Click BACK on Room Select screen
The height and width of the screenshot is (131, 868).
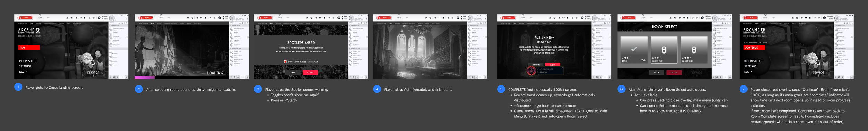tap(656, 72)
